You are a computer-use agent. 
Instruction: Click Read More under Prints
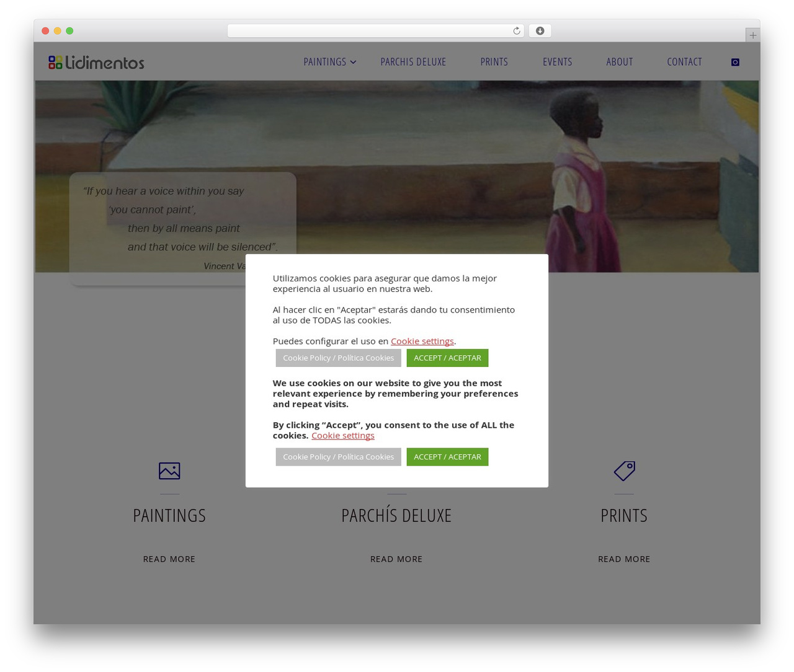[x=624, y=559]
